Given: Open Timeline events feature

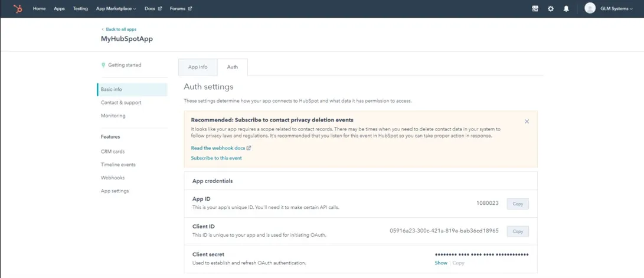Looking at the screenshot, I should tap(118, 165).
